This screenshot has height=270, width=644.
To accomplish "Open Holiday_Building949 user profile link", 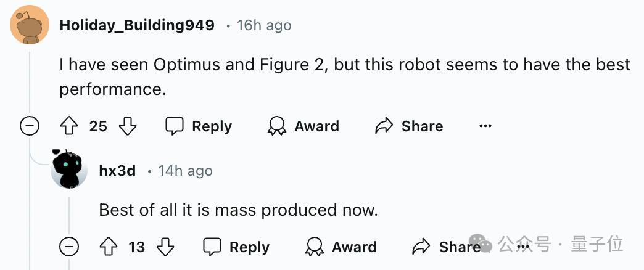I will (137, 25).
